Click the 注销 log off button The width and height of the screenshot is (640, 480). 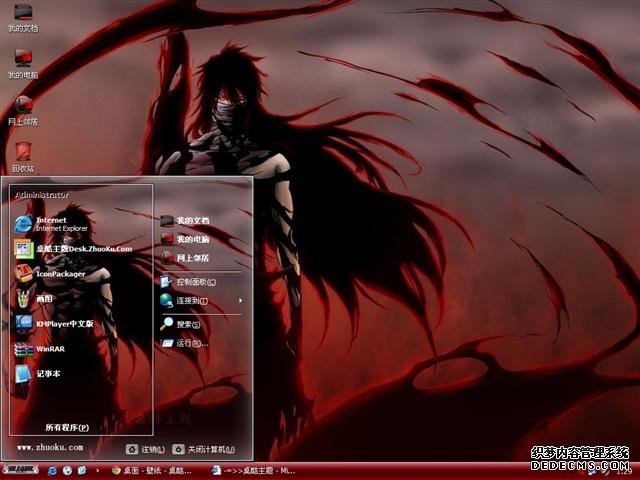click(146, 449)
